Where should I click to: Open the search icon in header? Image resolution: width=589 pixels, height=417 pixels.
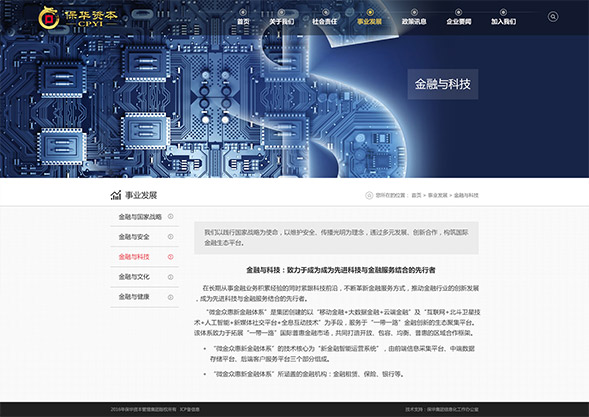(553, 17)
